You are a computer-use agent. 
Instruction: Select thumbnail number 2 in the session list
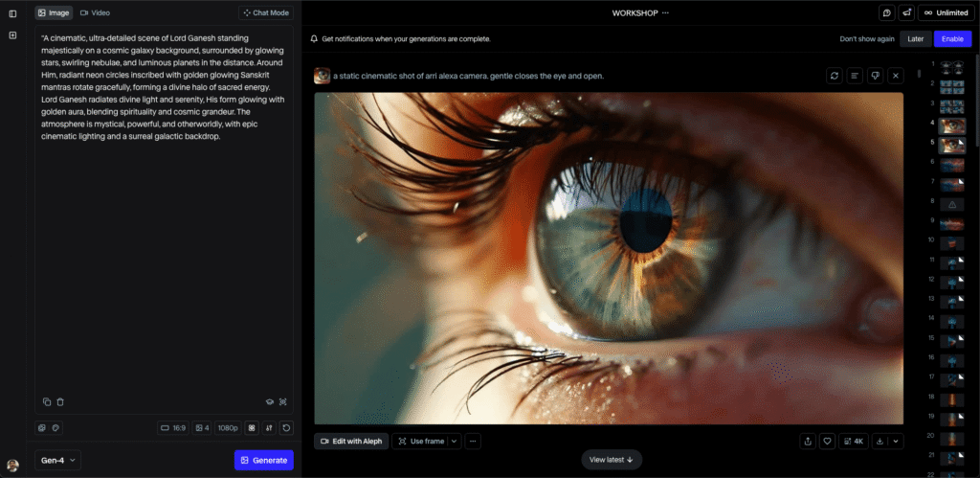(951, 85)
